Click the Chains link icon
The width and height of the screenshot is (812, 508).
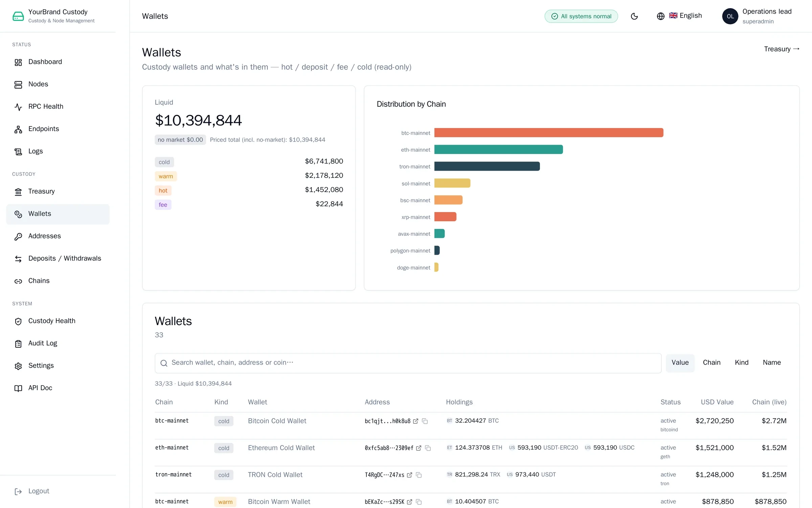coord(18,281)
